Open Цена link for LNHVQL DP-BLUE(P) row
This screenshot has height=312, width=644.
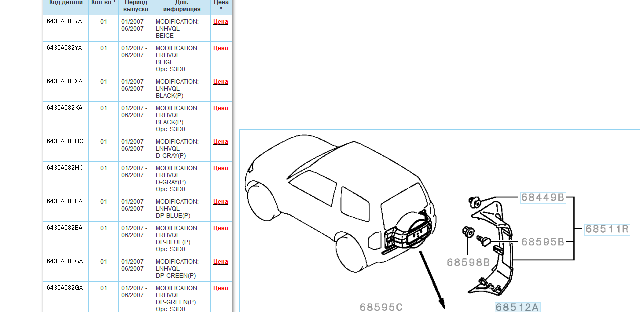click(x=221, y=202)
